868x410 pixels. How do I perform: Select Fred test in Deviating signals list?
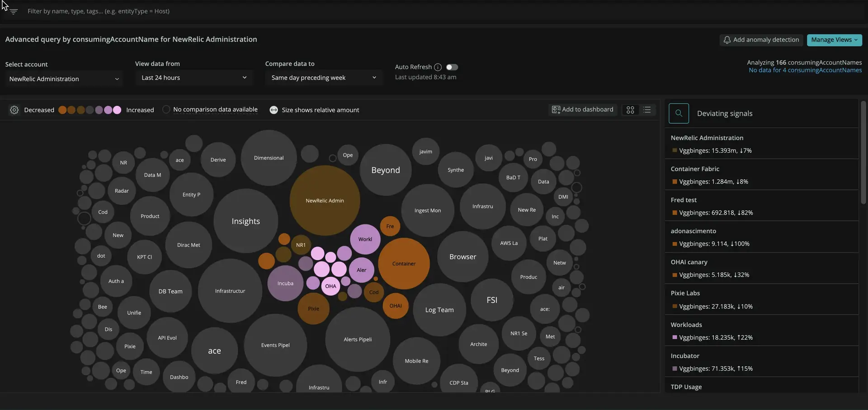click(684, 200)
